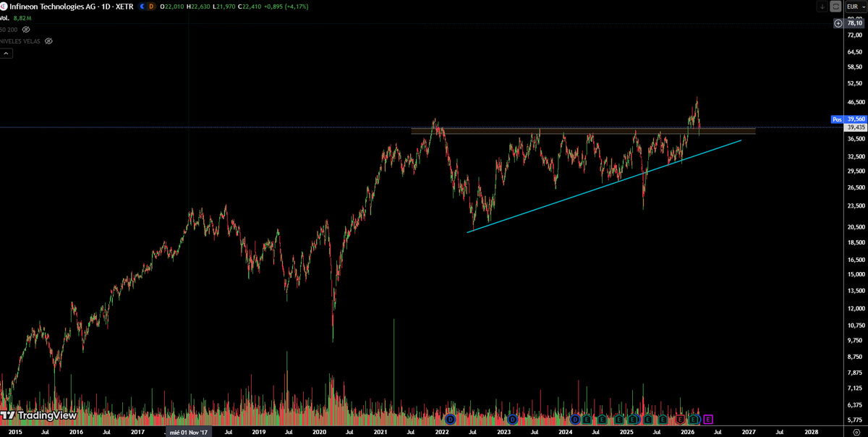
Task: Click the 39,435 last price label
Action: [x=855, y=127]
